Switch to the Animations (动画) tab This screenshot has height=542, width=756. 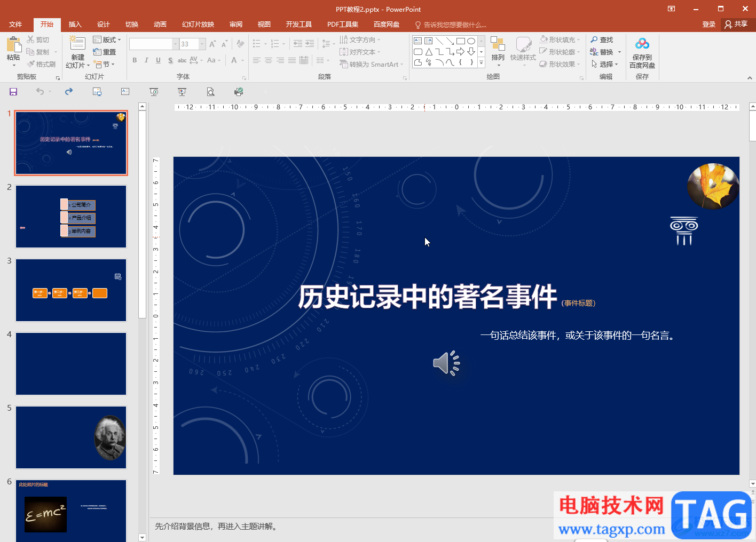point(160,25)
